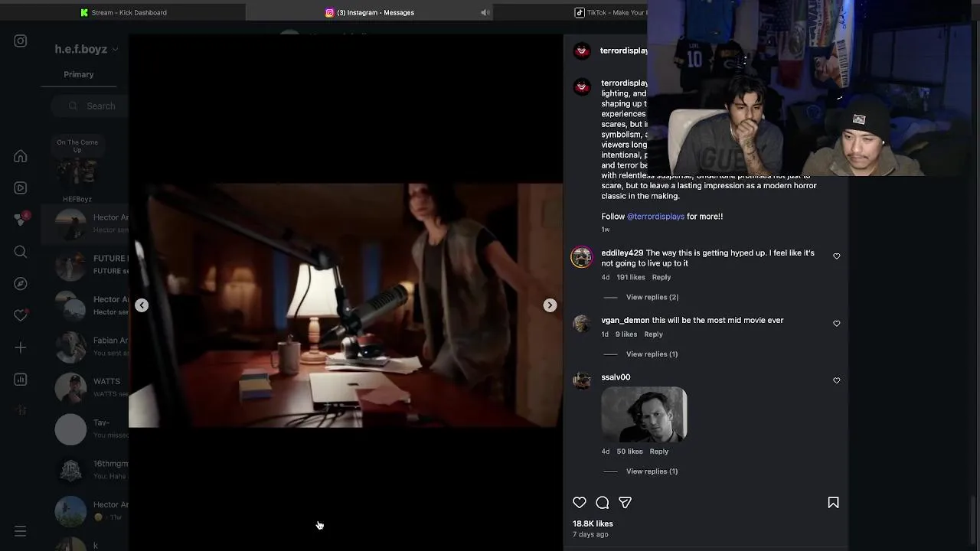Go to previous carousel slide arrow
The width and height of the screenshot is (980, 551).
(142, 305)
